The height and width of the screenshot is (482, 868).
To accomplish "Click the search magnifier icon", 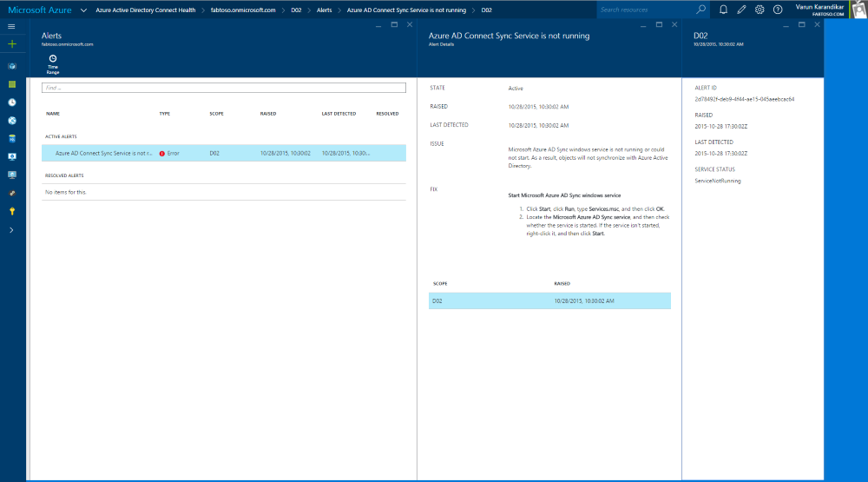I will 701,10.
